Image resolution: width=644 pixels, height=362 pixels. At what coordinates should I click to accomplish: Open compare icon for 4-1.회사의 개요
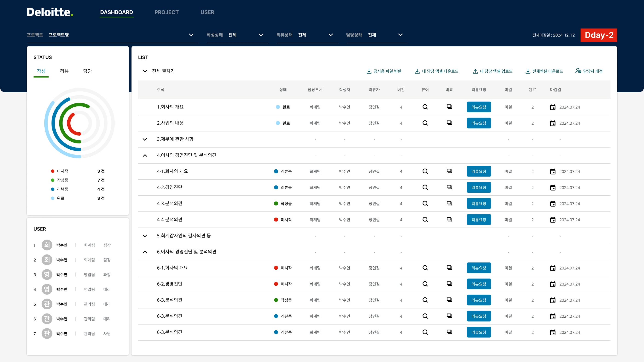tap(449, 171)
